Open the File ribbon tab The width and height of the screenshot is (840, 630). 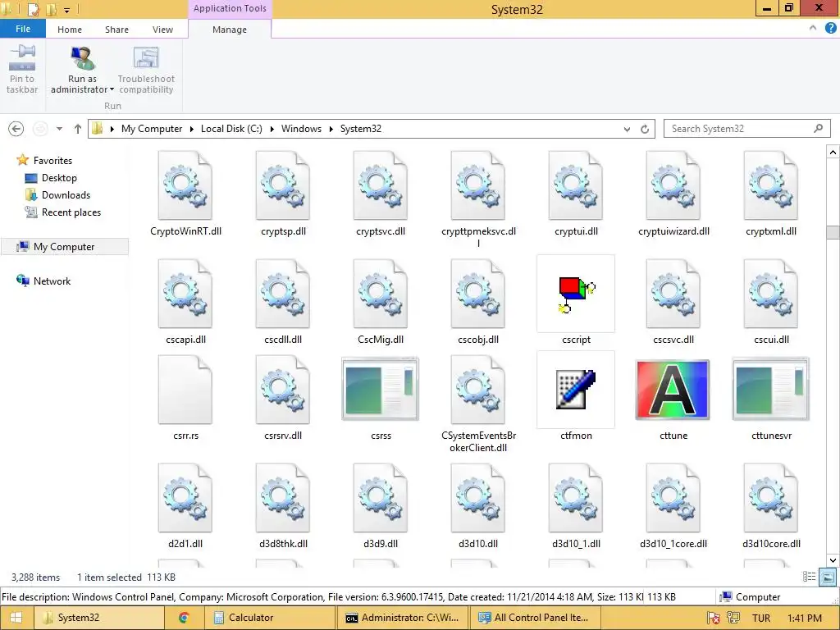click(23, 29)
